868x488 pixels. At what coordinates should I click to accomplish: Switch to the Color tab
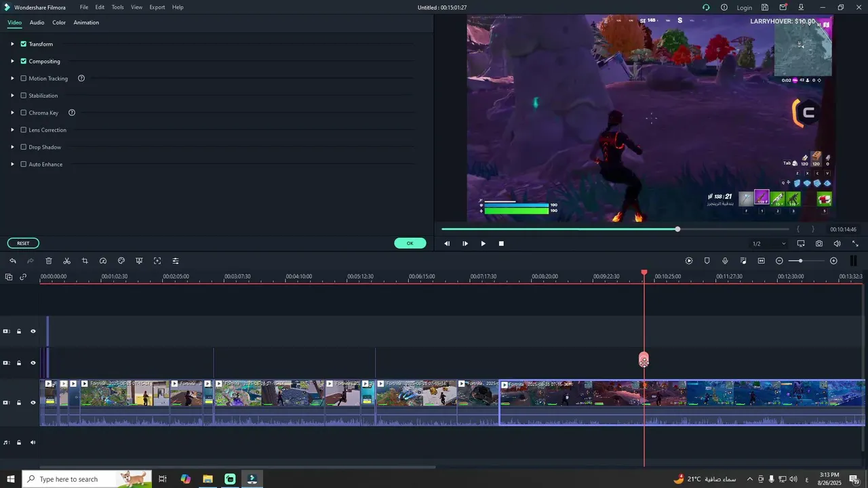pos(59,22)
